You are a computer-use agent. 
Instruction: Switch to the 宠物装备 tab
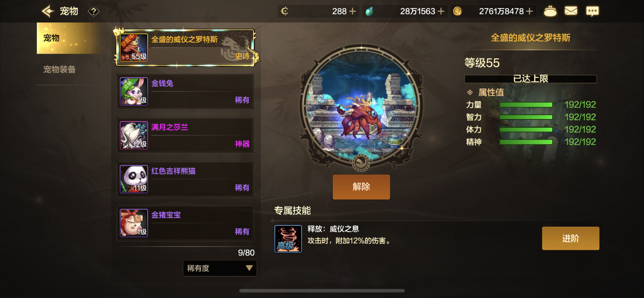pos(60,69)
